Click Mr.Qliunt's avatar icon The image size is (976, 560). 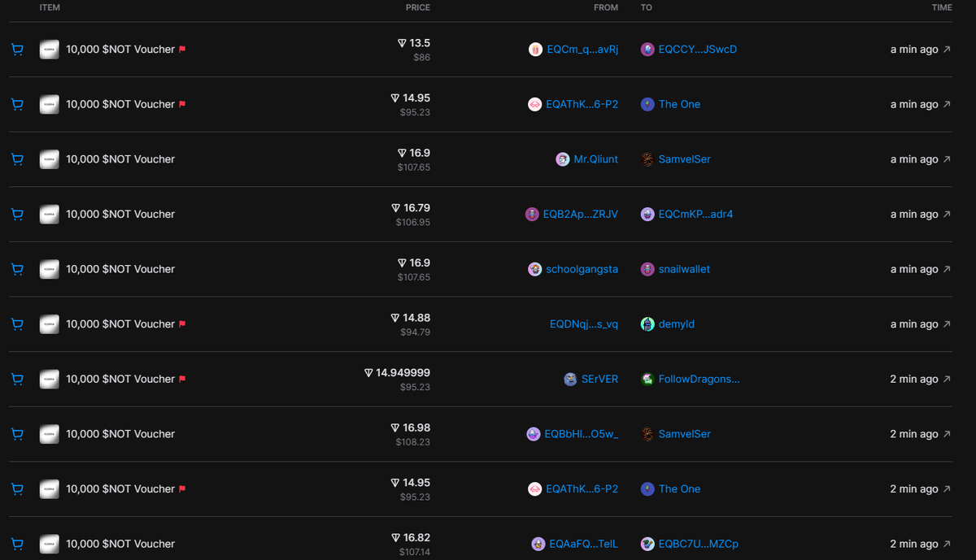click(562, 159)
